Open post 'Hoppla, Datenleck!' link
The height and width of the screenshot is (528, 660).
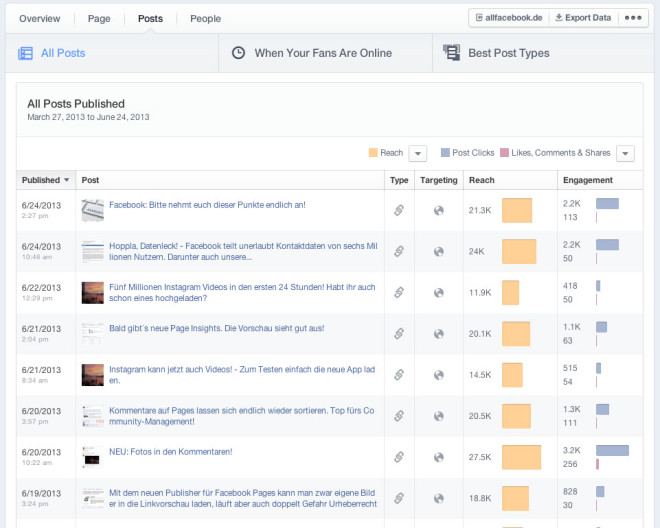tap(243, 251)
